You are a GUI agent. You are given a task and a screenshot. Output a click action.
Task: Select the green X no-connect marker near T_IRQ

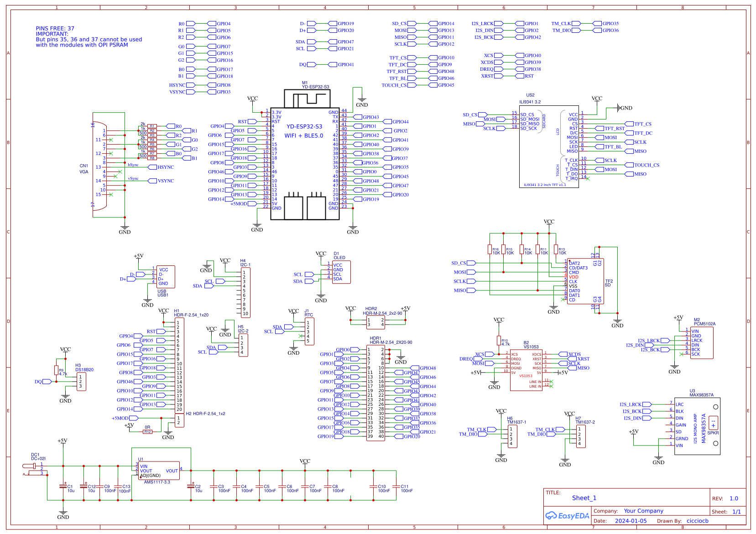(x=588, y=179)
